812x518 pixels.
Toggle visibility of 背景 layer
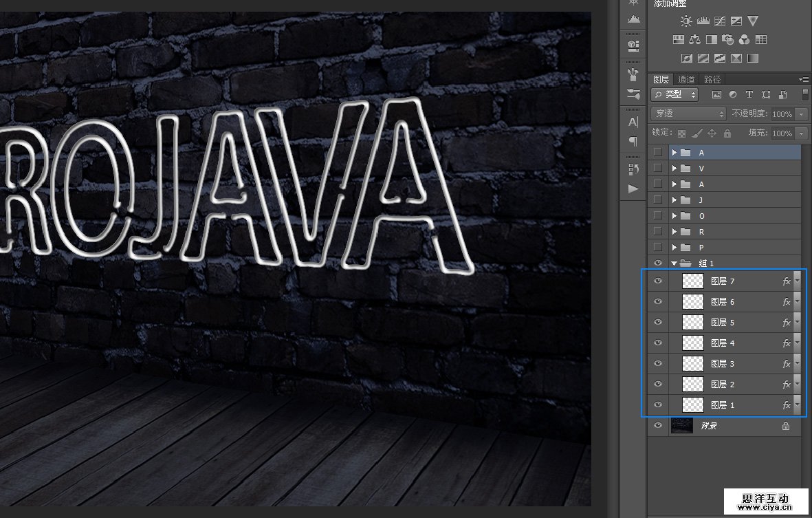point(658,426)
